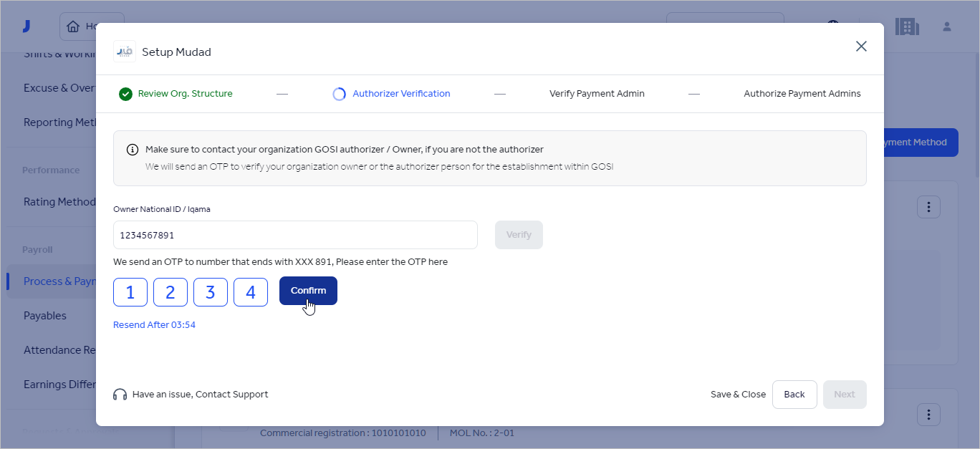Viewport: 980px width, 449px height.
Task: Open the user profile icon
Action: [947, 27]
